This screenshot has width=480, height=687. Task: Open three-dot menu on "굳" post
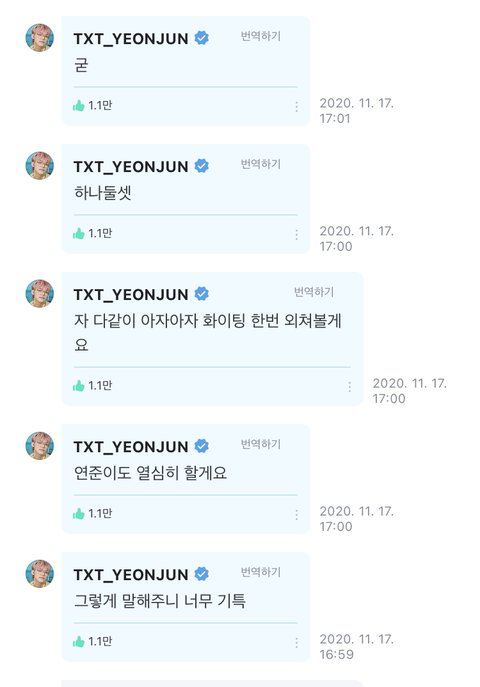click(x=296, y=106)
